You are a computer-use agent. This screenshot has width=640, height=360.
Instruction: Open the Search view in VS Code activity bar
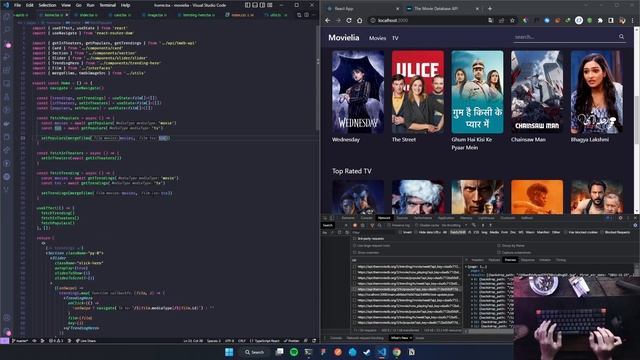coord(7,30)
